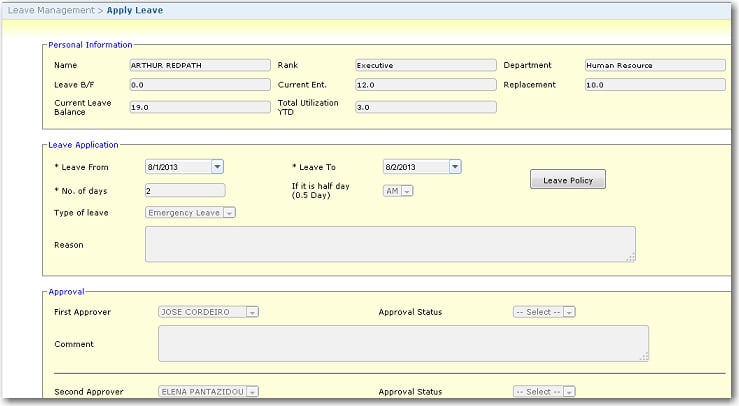Open the First Approver dropdown
This screenshot has height=406, width=739.
tap(252, 312)
